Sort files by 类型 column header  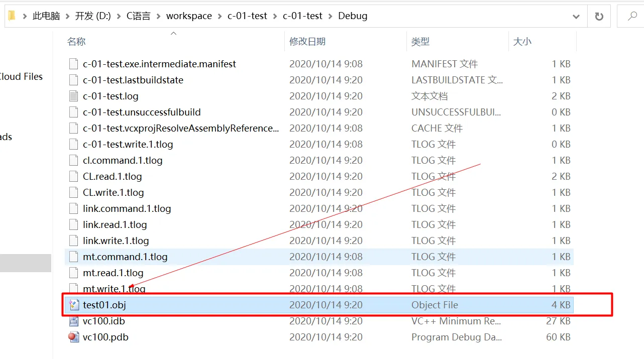(420, 42)
